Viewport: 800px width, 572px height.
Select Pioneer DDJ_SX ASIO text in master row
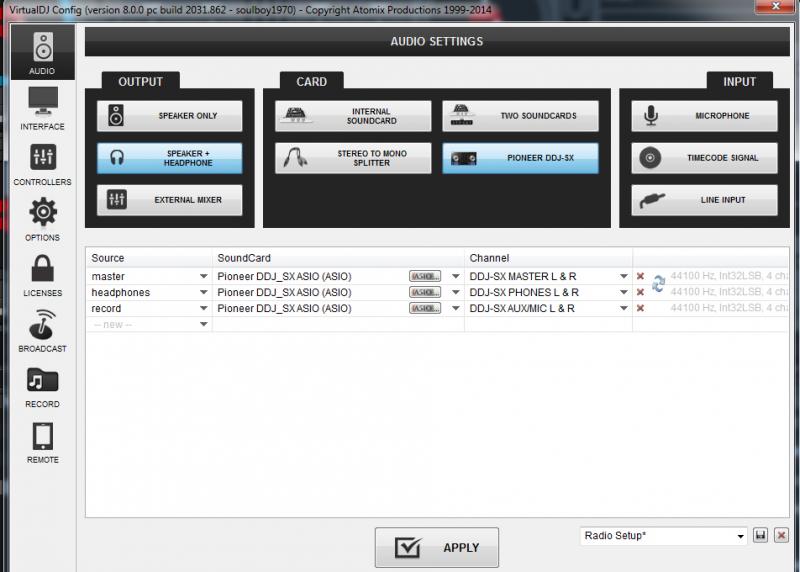(x=284, y=276)
